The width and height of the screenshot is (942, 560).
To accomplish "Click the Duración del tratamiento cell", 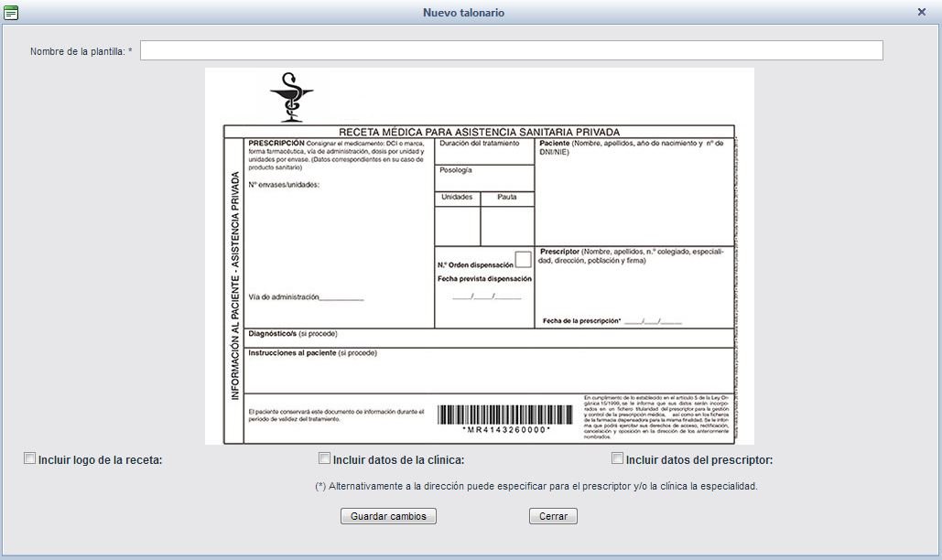I will [483, 151].
